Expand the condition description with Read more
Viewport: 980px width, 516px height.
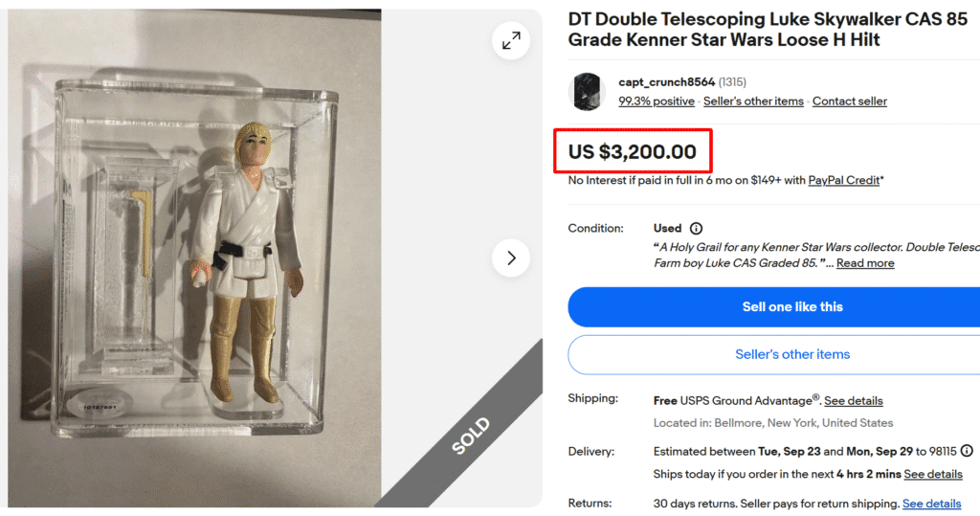click(x=865, y=263)
